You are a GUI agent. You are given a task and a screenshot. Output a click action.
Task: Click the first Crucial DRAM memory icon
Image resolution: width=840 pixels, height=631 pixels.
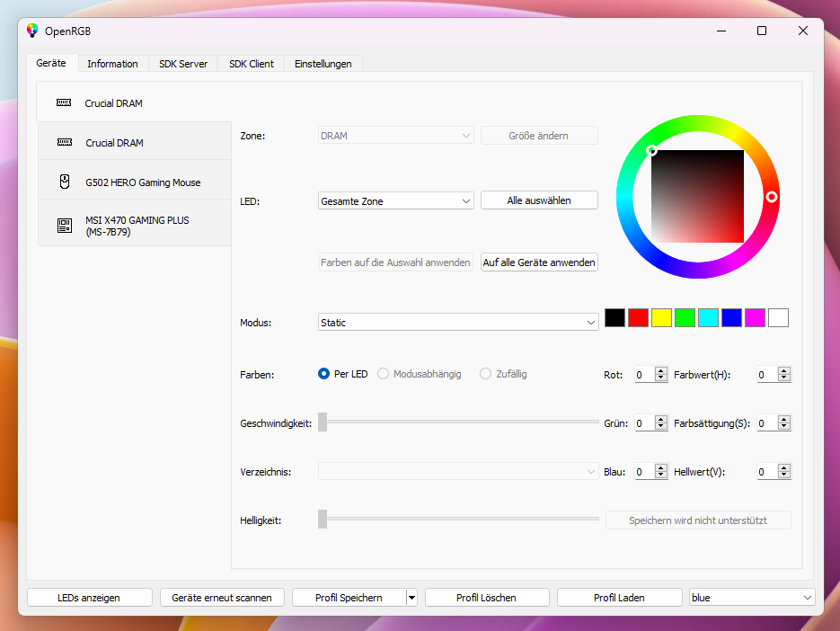(x=64, y=102)
